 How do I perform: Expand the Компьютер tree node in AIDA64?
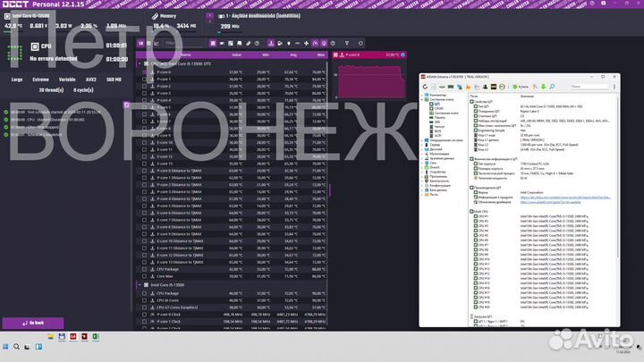[x=423, y=94]
